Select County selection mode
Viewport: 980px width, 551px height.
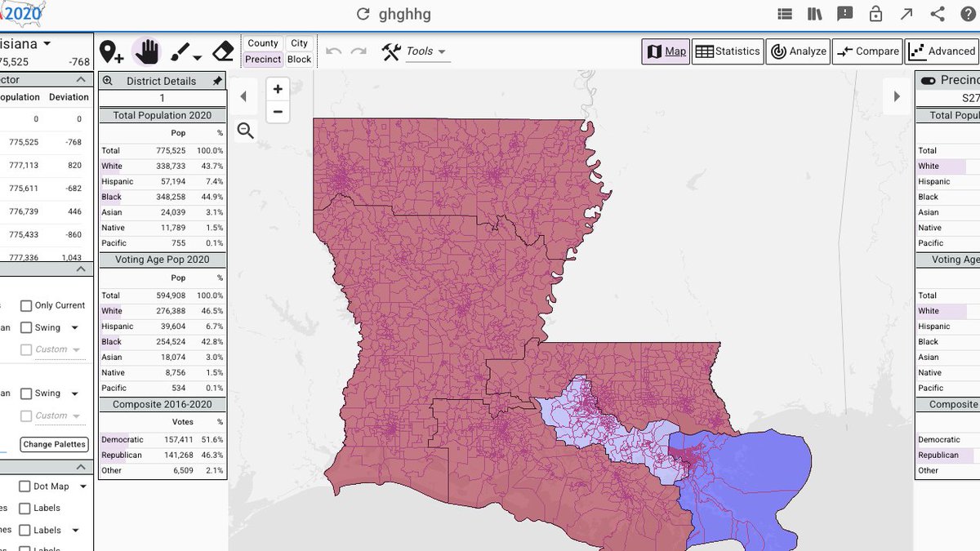pyautogui.click(x=263, y=43)
